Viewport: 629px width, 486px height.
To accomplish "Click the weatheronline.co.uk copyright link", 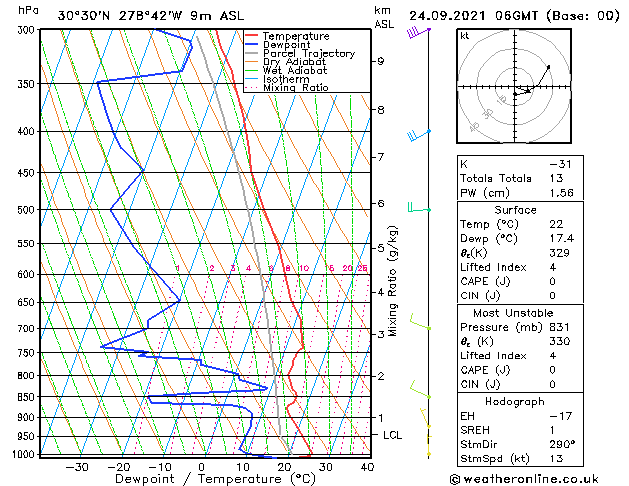I will coord(524,479).
